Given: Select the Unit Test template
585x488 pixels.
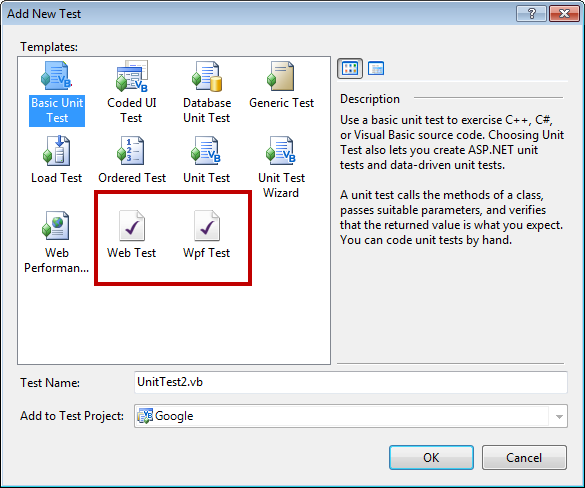Looking at the screenshot, I should (x=206, y=160).
